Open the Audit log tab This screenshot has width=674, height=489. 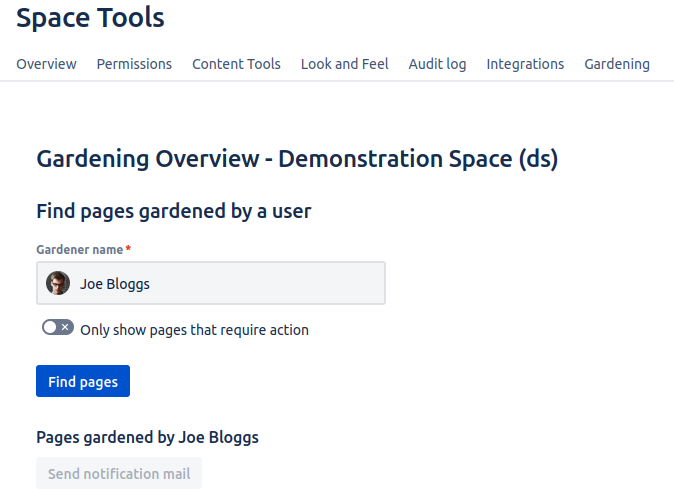(x=437, y=64)
